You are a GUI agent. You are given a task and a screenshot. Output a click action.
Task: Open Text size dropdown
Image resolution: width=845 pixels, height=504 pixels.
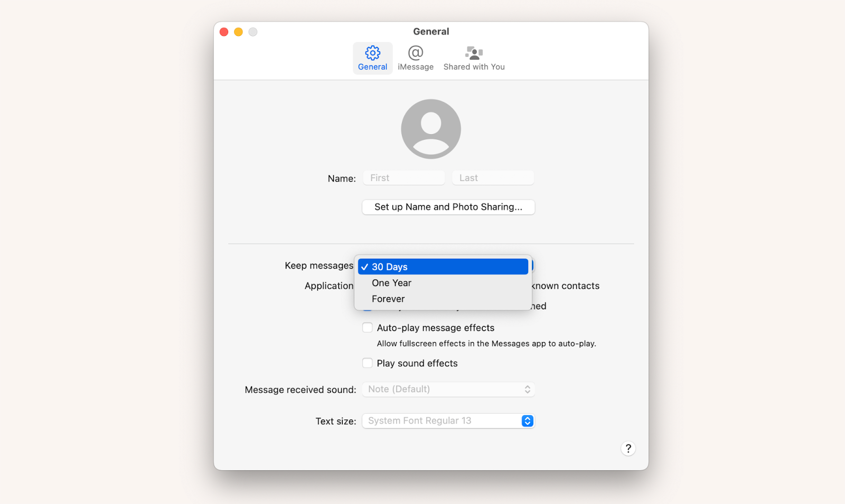point(448,421)
